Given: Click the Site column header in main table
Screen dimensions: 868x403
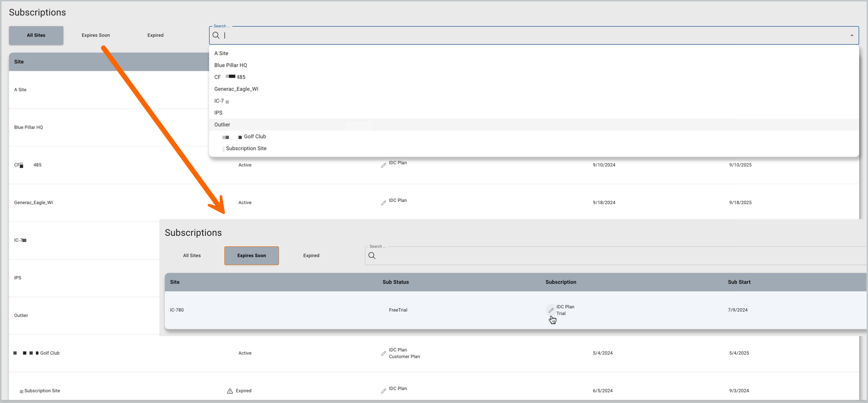Looking at the screenshot, I should [19, 62].
